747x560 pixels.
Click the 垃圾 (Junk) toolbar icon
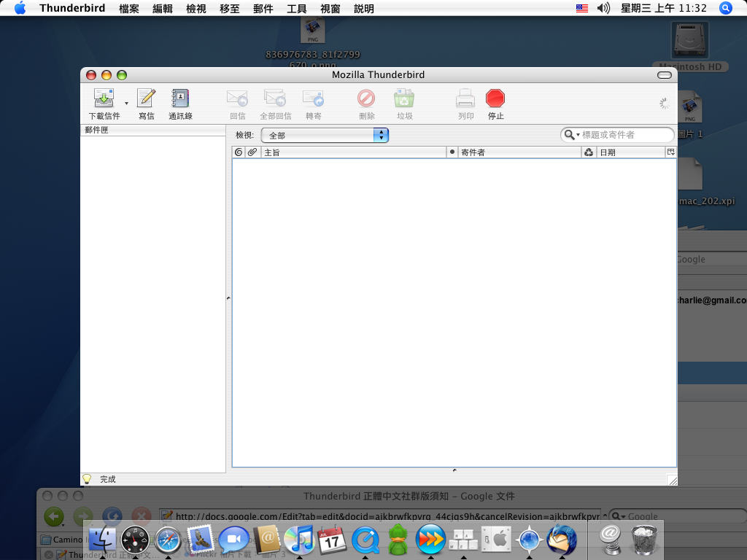pyautogui.click(x=404, y=98)
